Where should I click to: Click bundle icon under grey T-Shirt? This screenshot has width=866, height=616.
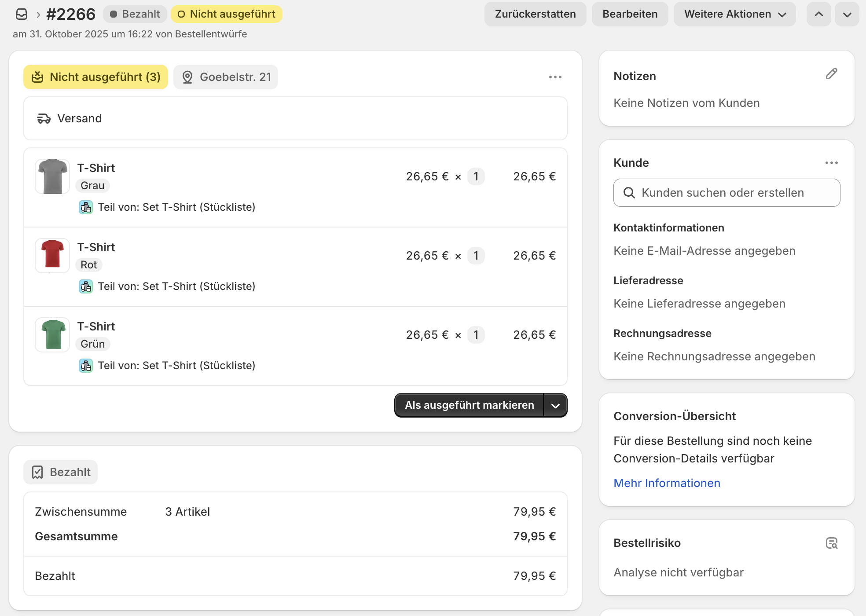(86, 207)
